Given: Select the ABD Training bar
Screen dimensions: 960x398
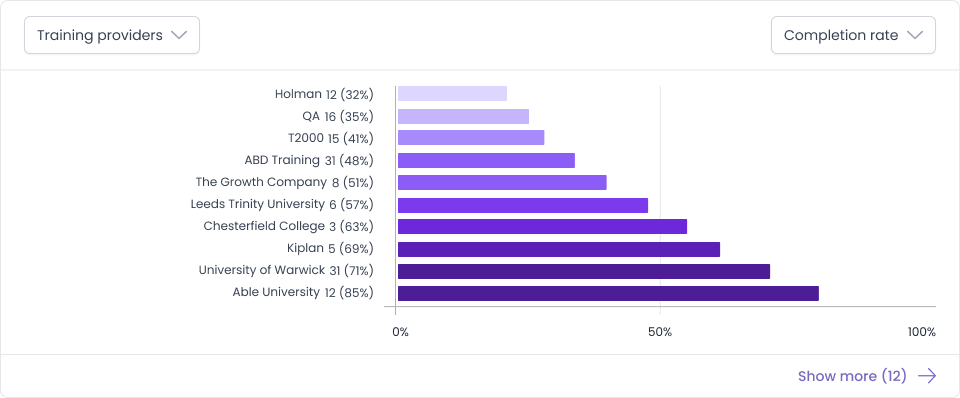Looking at the screenshot, I should [486, 160].
